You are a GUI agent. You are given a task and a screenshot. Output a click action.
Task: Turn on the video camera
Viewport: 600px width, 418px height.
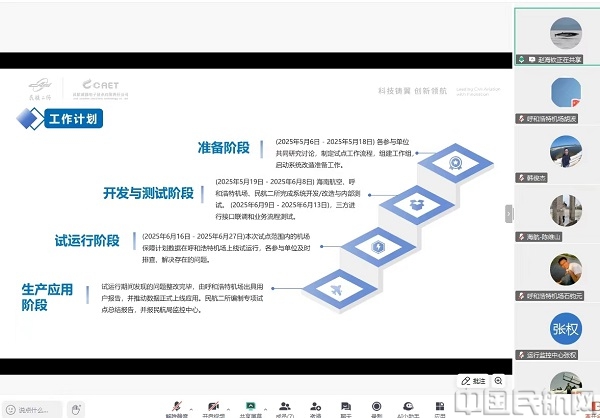213,407
